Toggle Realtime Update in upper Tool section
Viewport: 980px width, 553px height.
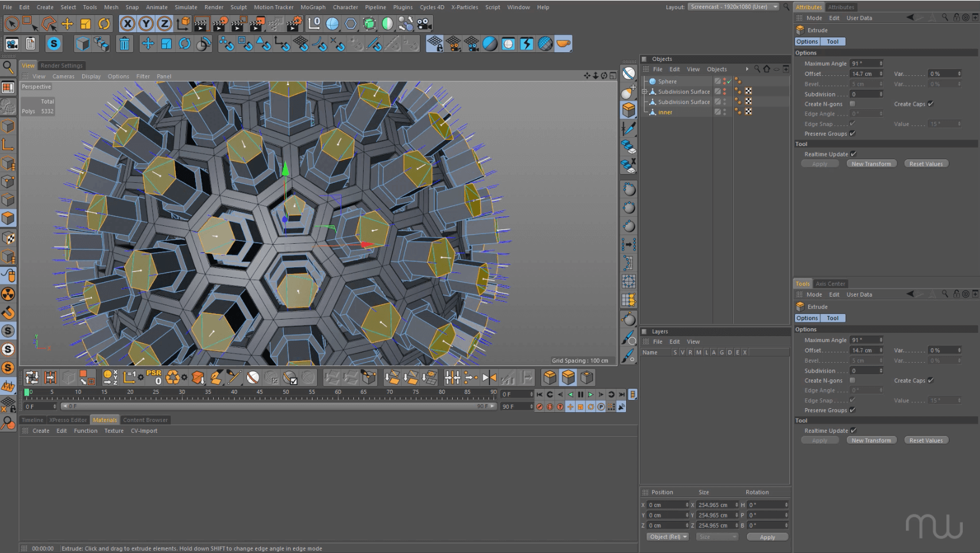pyautogui.click(x=853, y=154)
